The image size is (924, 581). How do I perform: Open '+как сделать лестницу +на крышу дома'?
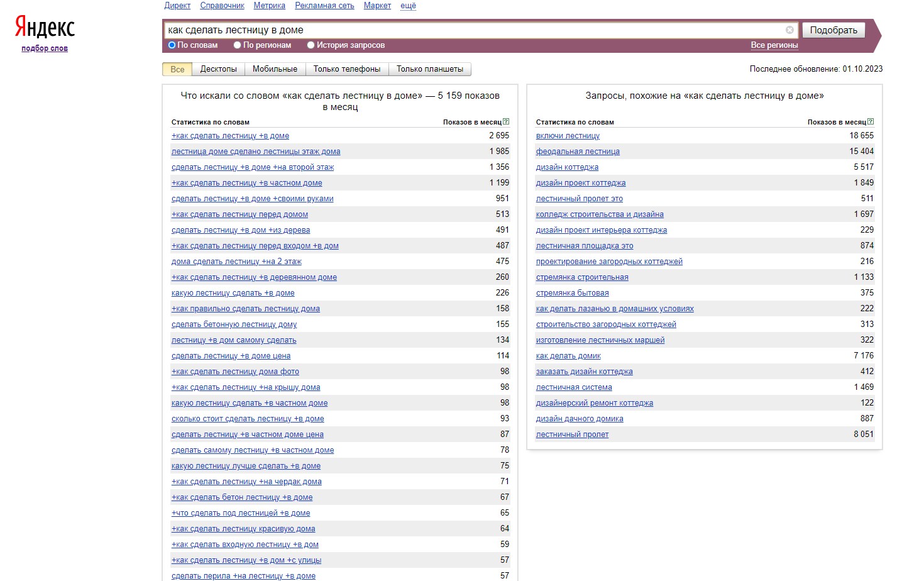(x=246, y=387)
